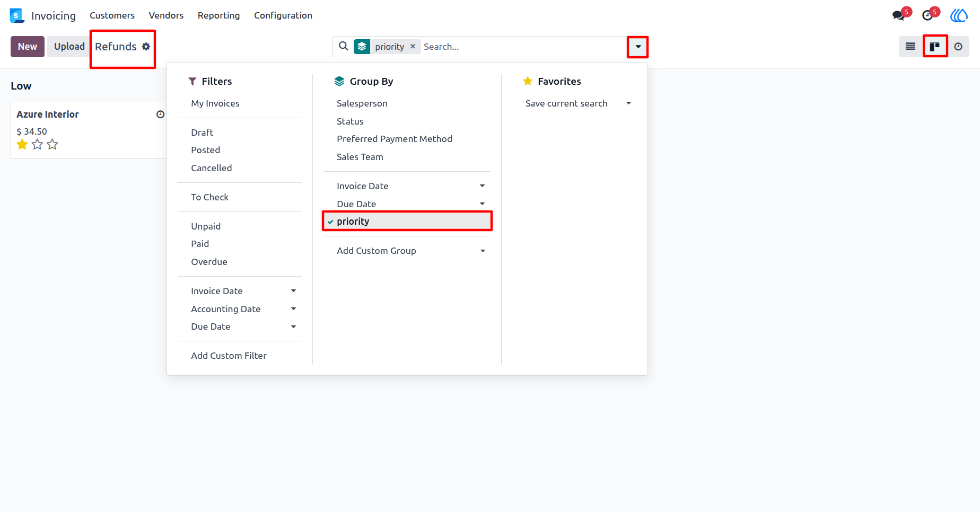This screenshot has height=512, width=980.
Task: Remove the priority group facet
Action: pos(413,46)
